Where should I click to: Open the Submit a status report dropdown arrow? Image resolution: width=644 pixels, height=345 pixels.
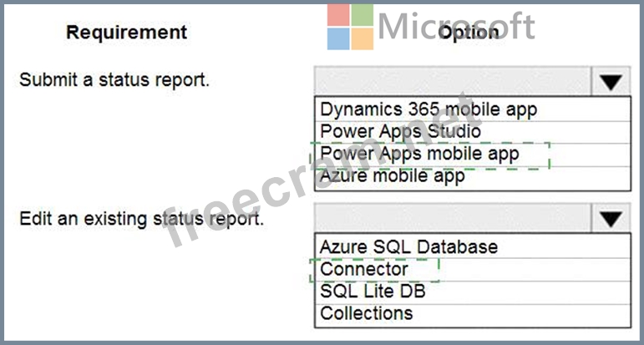(x=611, y=81)
